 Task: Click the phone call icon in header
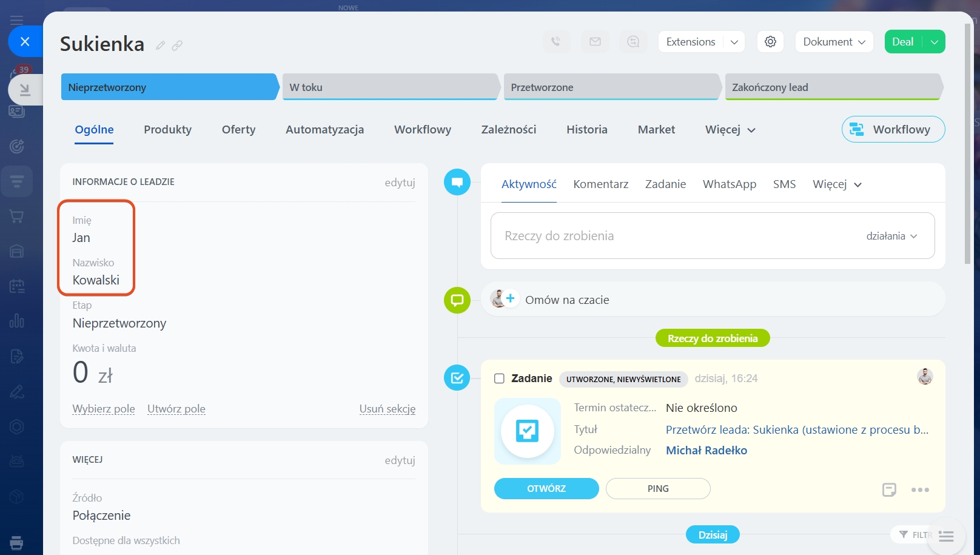tap(556, 42)
